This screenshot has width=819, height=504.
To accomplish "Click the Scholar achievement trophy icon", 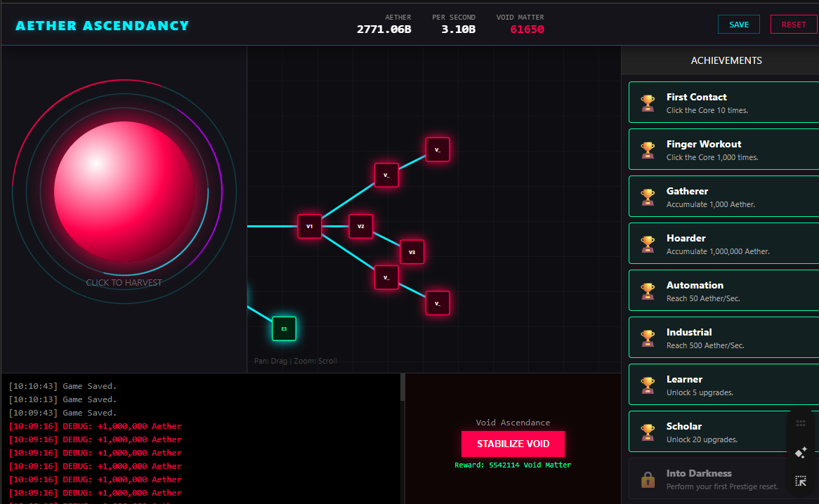I will click(x=648, y=432).
